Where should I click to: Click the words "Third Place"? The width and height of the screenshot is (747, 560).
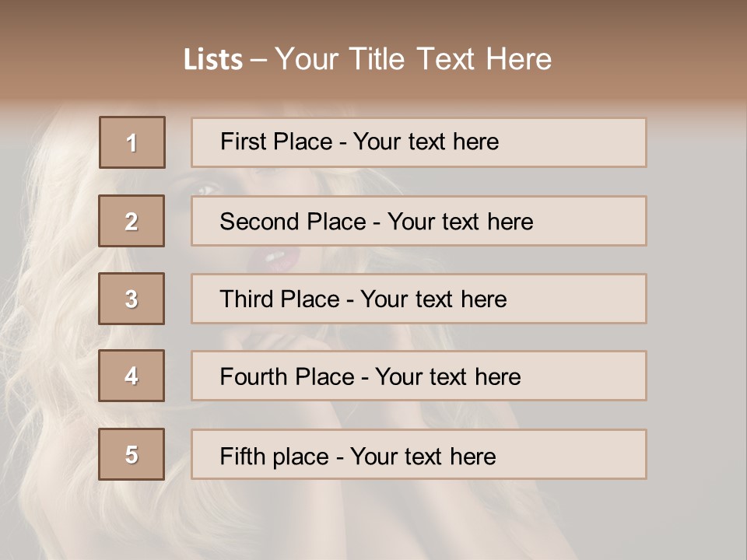point(279,299)
